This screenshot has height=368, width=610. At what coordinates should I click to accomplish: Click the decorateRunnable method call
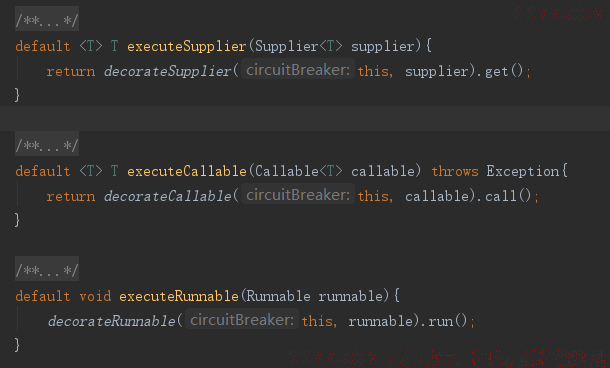112,321
